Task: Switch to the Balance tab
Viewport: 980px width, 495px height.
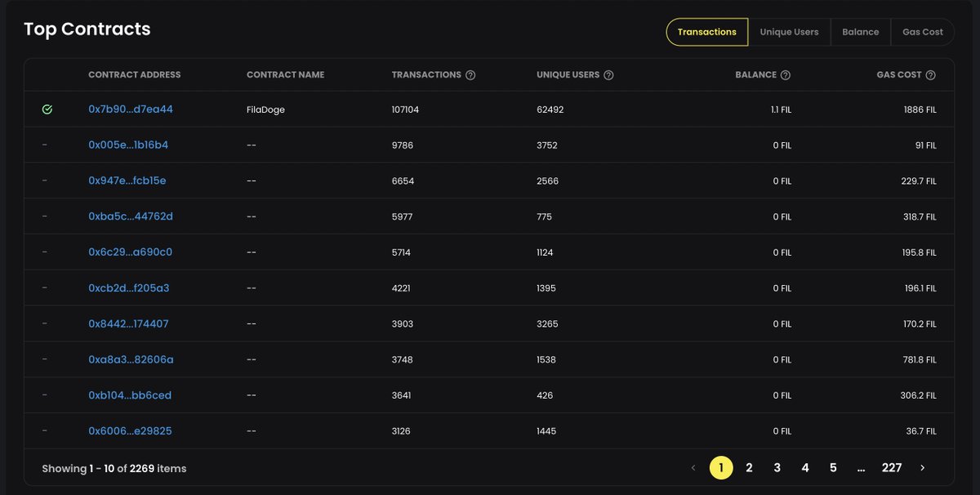Action: pos(861,32)
